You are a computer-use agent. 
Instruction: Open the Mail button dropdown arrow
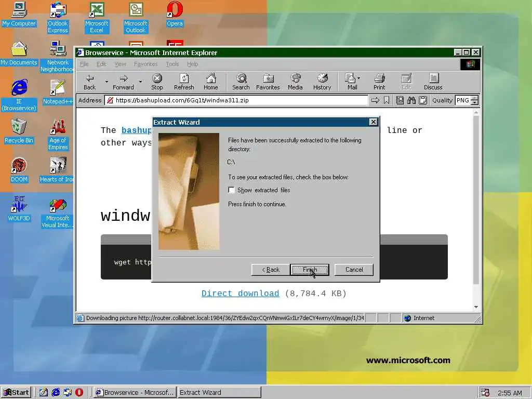[359, 78]
